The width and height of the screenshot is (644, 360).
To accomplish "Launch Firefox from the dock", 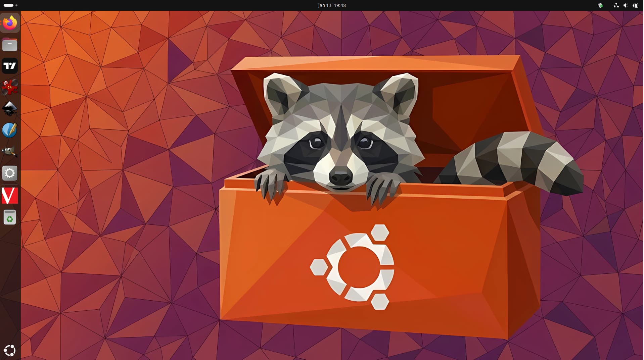I will tap(10, 23).
